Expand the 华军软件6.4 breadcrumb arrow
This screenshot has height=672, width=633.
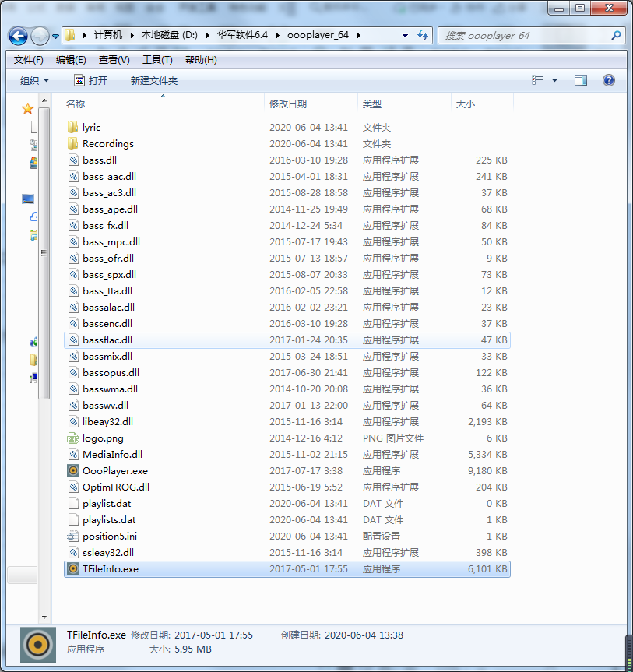(x=278, y=35)
